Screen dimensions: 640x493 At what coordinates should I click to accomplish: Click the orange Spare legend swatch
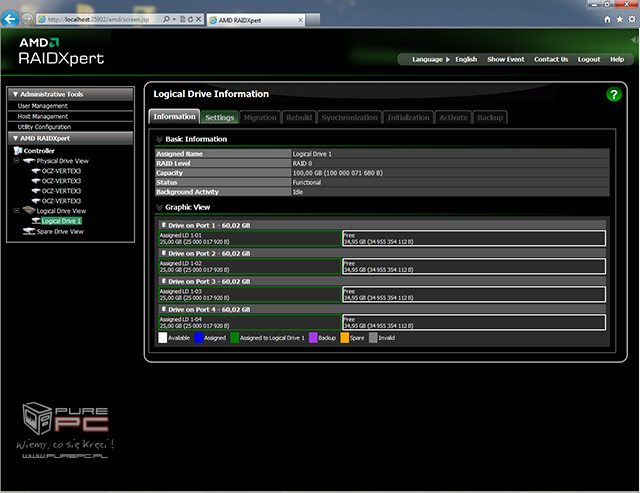(344, 338)
